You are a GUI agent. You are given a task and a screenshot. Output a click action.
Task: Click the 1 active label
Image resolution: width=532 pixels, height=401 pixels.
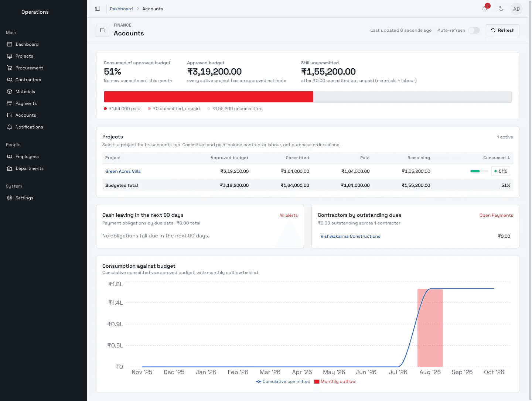[x=505, y=137]
